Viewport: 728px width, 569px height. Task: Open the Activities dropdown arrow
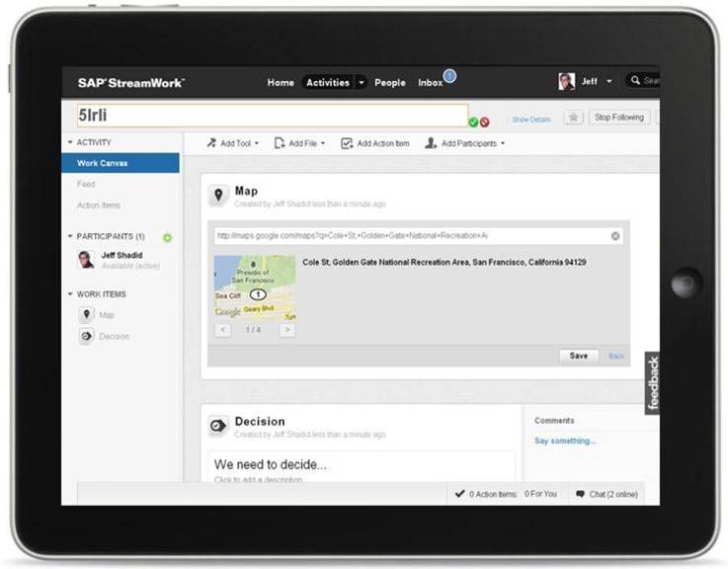pos(361,83)
